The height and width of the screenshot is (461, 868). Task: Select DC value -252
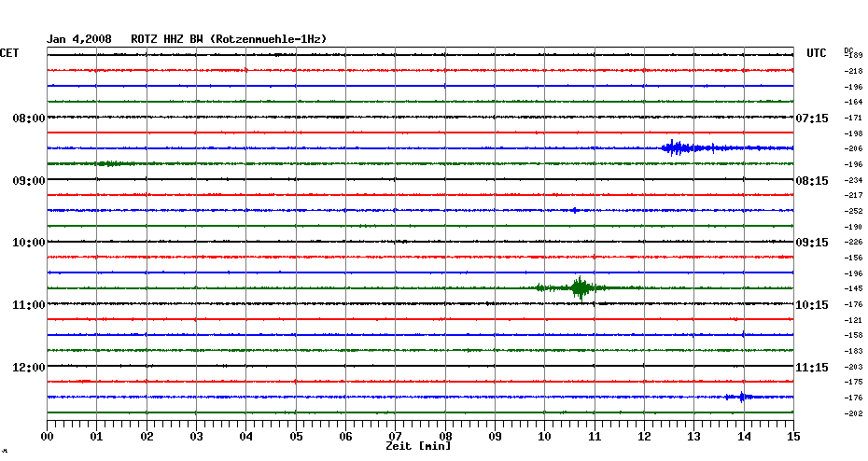tap(854, 211)
